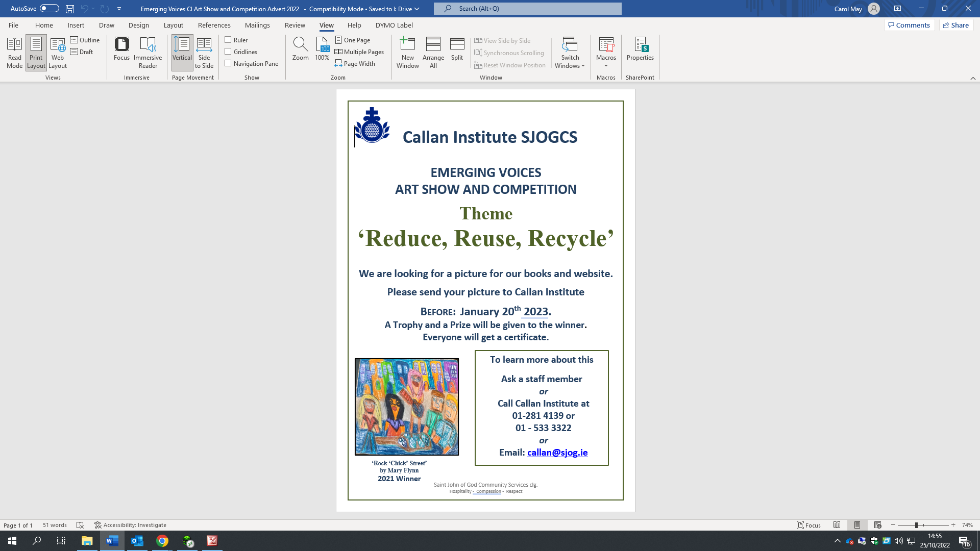Image resolution: width=980 pixels, height=551 pixels.
Task: Open Properties for SharePoint
Action: pyautogui.click(x=640, y=49)
